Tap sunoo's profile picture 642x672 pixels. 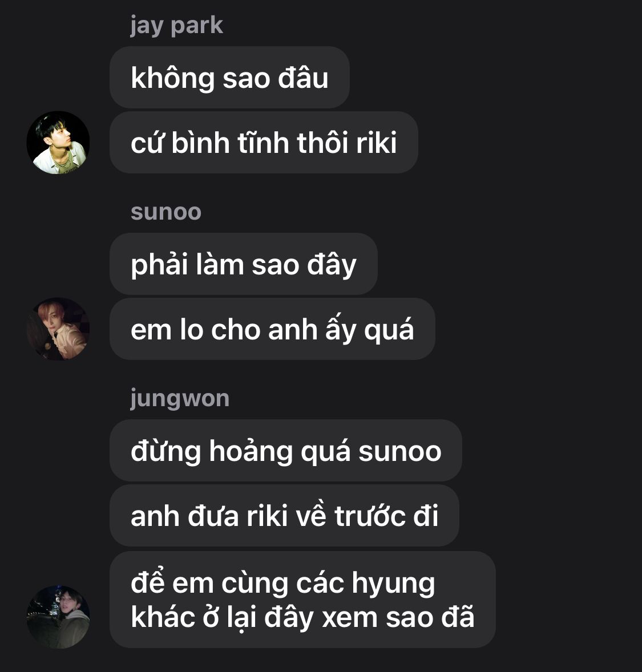click(x=58, y=329)
